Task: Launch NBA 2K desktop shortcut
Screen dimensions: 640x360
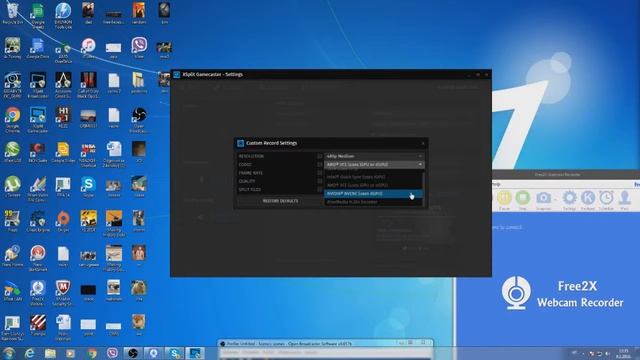Action: (88, 154)
